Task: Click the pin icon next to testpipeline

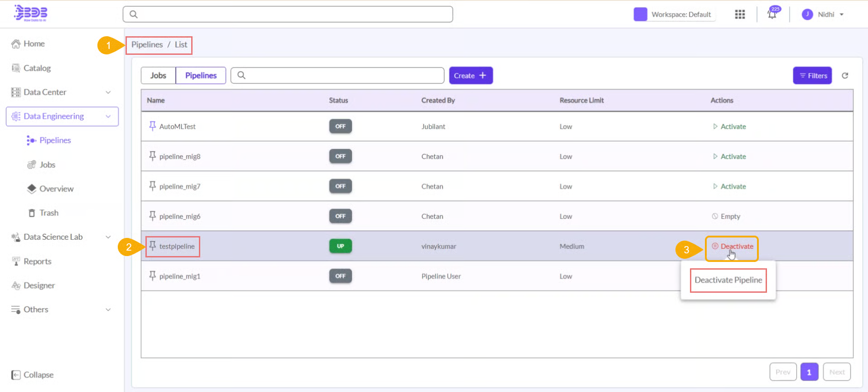Action: tap(153, 246)
